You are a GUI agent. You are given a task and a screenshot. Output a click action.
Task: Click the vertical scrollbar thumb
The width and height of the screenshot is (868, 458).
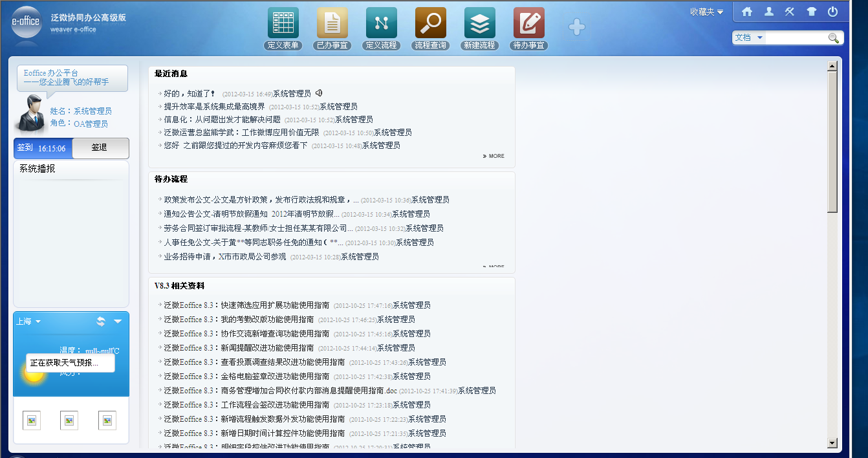(x=832, y=141)
